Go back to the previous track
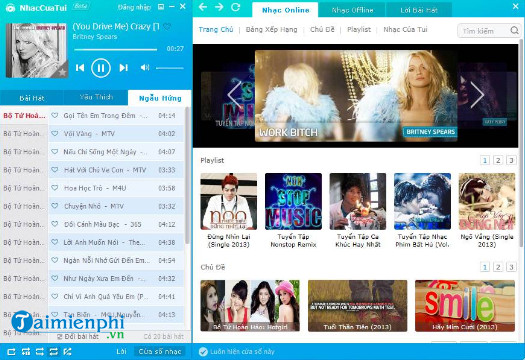Viewport: 525px width, 360px height. pos(80,68)
